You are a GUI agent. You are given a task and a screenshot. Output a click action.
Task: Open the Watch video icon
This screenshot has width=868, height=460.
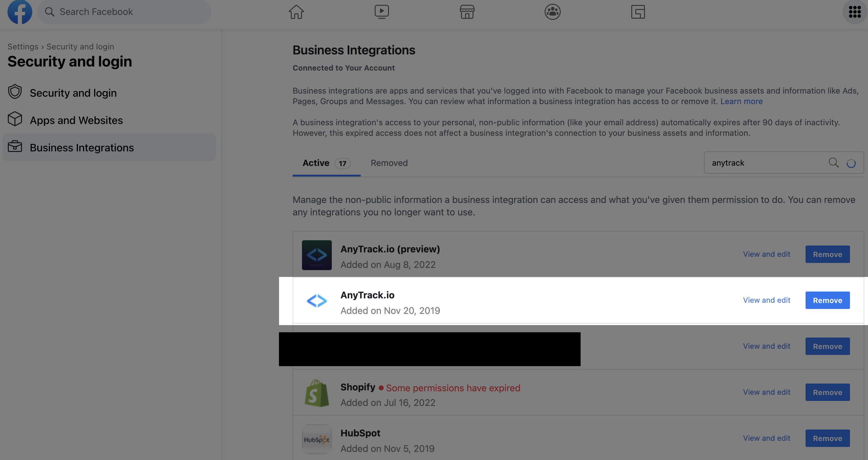381,12
